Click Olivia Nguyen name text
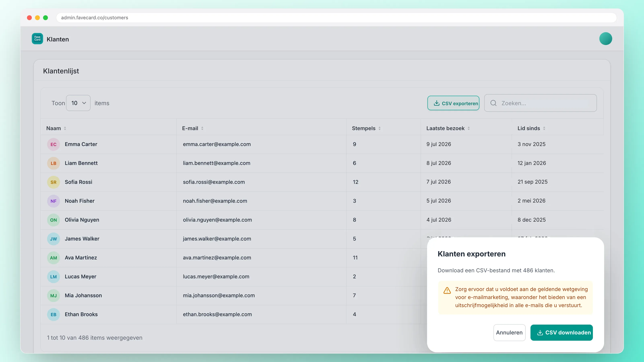The width and height of the screenshot is (644, 362). pos(82,220)
